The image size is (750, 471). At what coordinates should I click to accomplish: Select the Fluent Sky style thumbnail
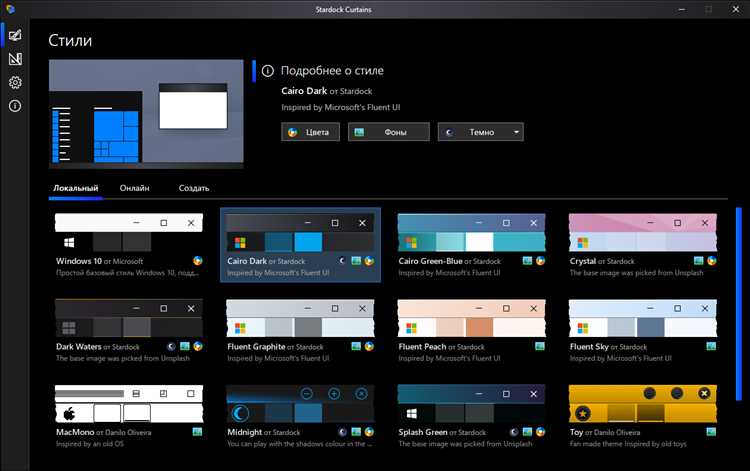click(642, 318)
